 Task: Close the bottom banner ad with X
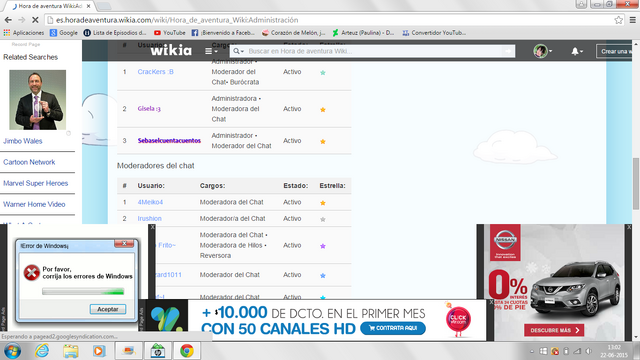click(x=491, y=302)
